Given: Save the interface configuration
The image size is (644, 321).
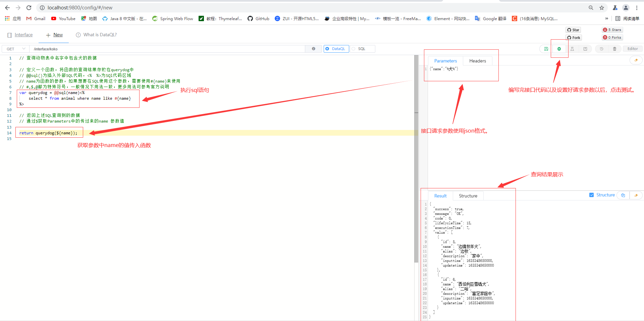Looking at the screenshot, I should point(546,49).
